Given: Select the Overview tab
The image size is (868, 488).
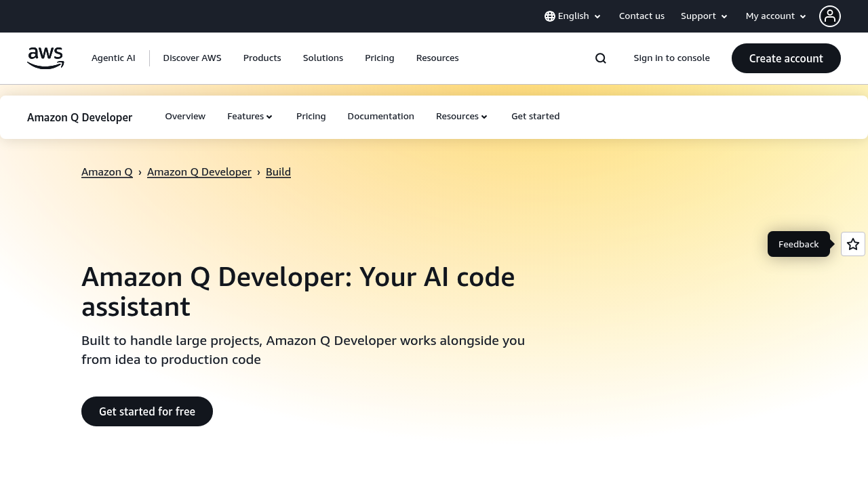Looking at the screenshot, I should point(185,116).
